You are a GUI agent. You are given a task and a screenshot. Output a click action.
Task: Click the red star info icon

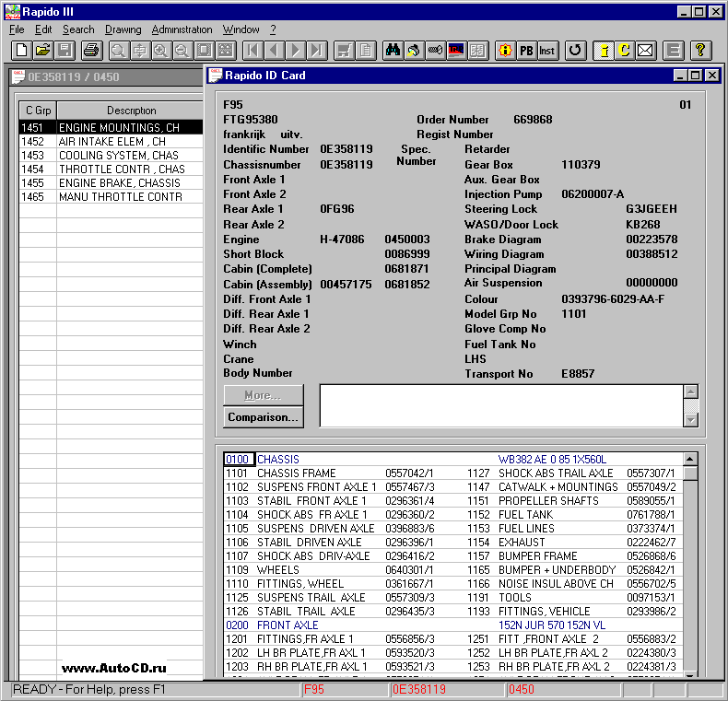[505, 50]
